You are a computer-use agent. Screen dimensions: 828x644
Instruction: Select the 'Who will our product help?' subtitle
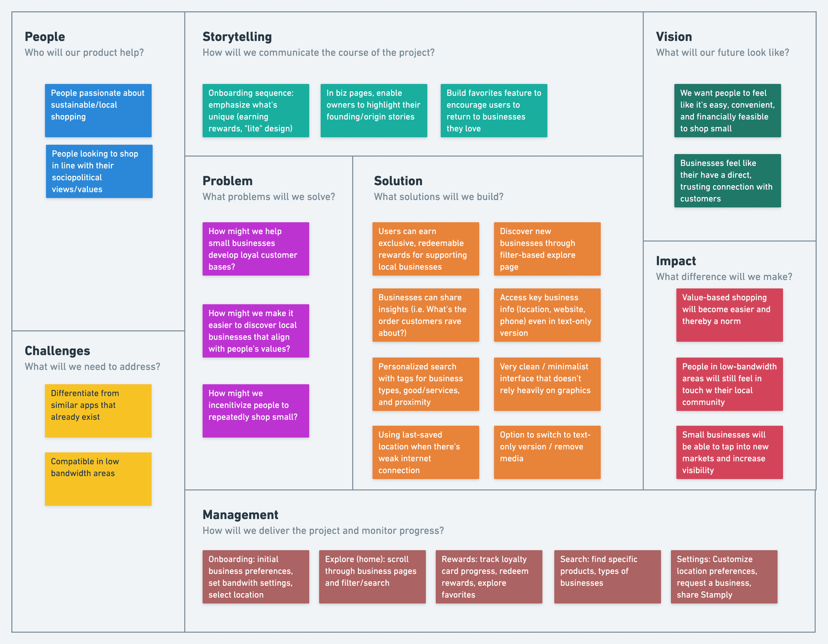pos(84,52)
